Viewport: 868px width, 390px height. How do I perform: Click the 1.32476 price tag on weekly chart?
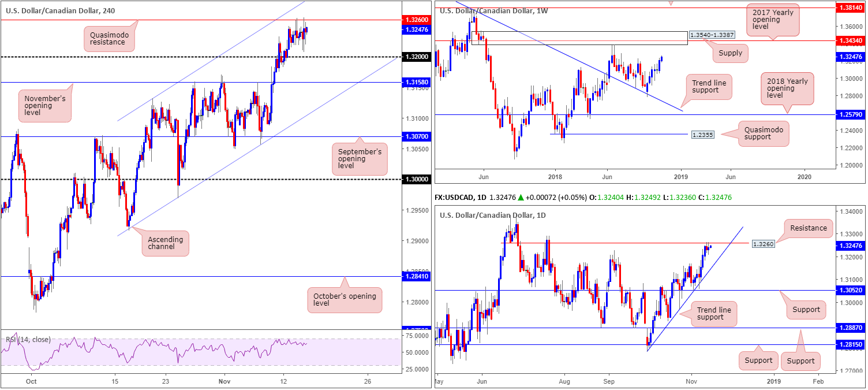(851, 57)
